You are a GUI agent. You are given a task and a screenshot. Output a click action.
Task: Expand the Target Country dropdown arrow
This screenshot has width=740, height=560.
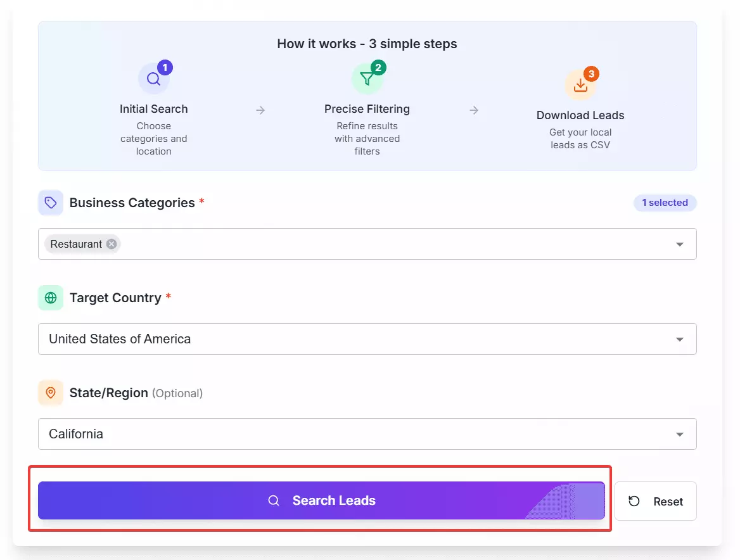(x=680, y=339)
